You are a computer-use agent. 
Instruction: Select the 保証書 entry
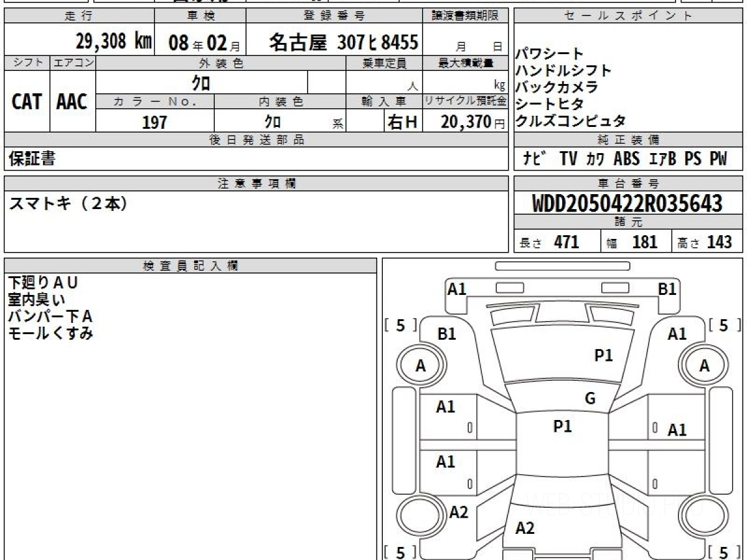pyautogui.click(x=32, y=159)
